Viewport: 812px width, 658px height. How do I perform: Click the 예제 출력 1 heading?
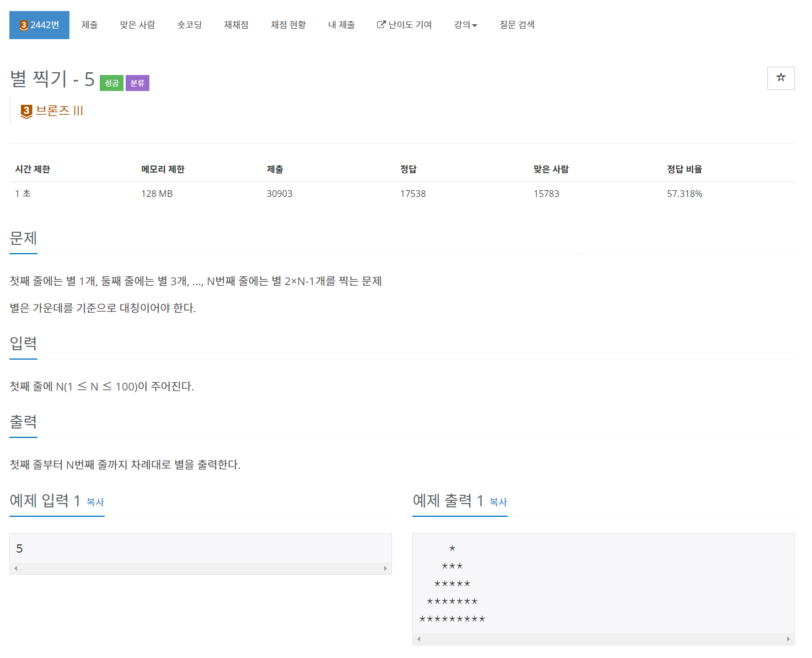(x=448, y=501)
